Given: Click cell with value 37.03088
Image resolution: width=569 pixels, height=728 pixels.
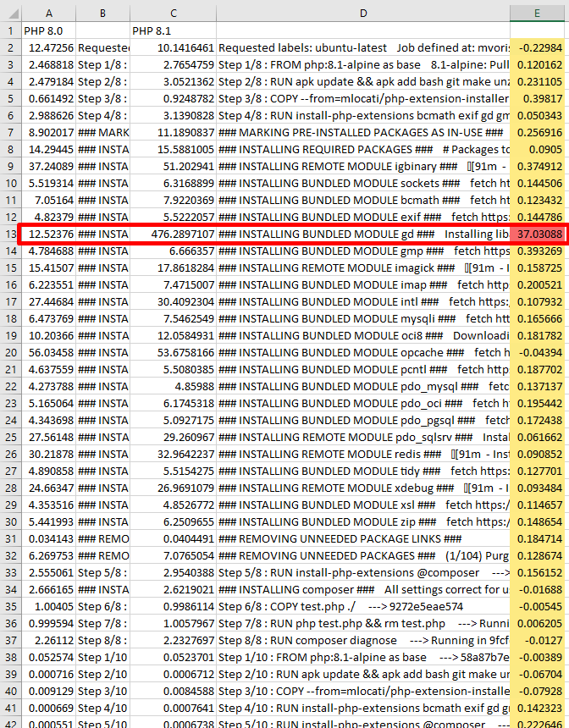Looking at the screenshot, I should pos(538,234).
